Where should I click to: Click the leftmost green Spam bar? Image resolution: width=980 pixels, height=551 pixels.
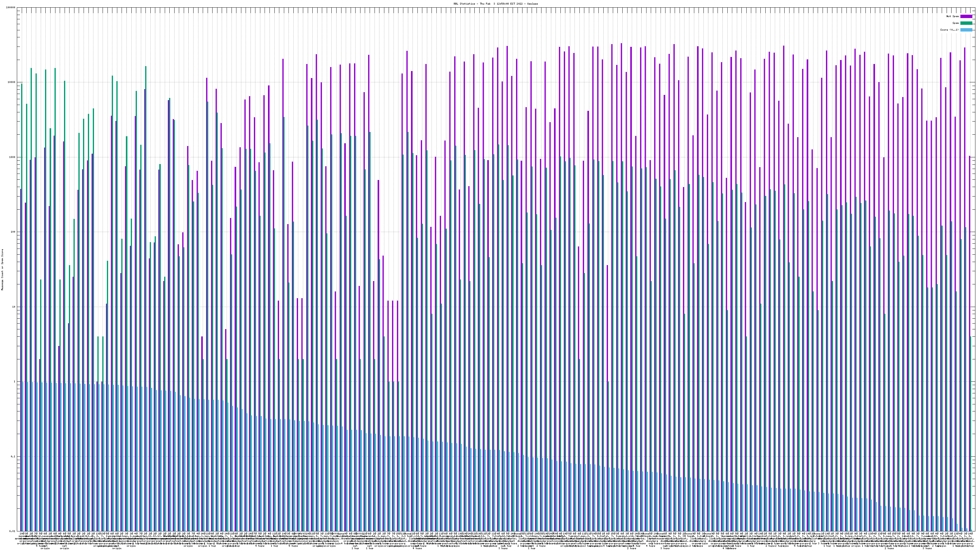point(22,266)
